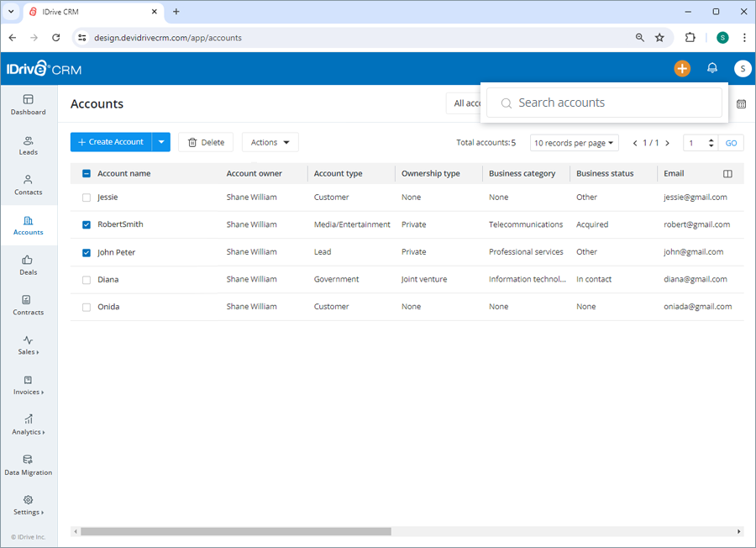The height and width of the screenshot is (548, 756).
Task: Open the notifications bell
Action: point(711,68)
